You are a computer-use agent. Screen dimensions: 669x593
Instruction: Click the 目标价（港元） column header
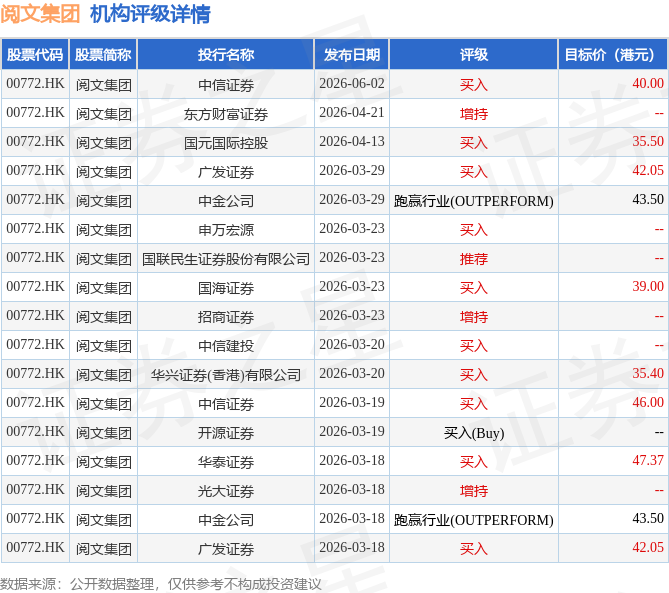pyautogui.click(x=613, y=54)
